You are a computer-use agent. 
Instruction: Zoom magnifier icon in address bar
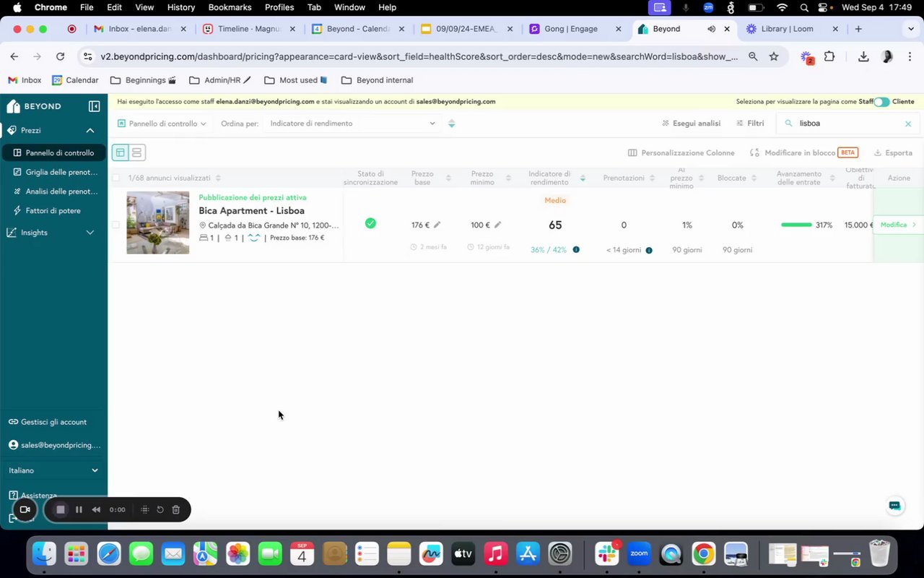coord(753,56)
